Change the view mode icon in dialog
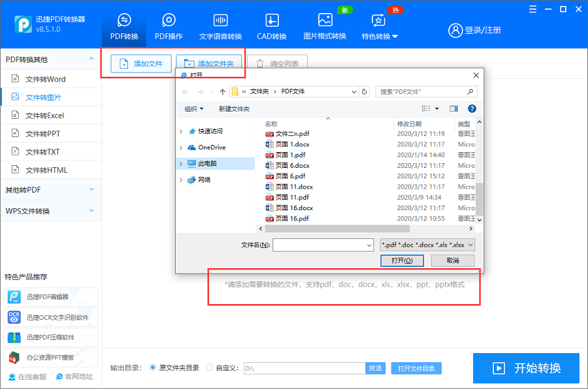 [x=426, y=109]
